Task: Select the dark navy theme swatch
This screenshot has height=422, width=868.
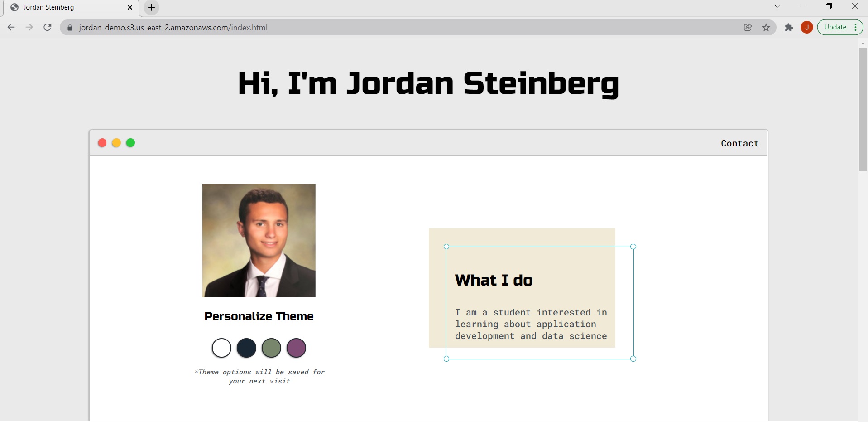Action: tap(246, 348)
